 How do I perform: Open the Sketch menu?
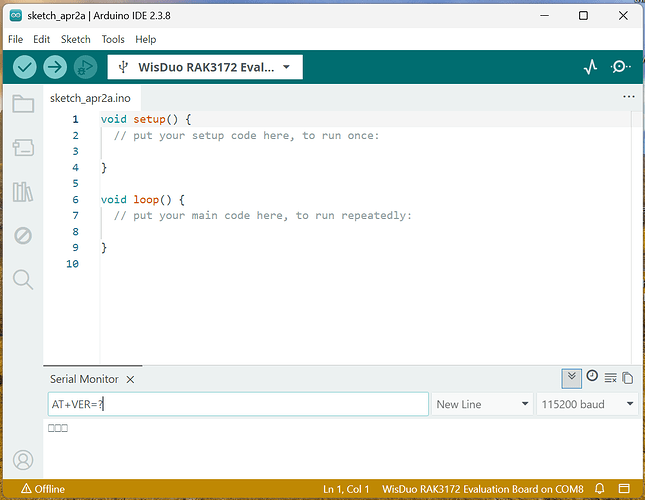point(75,39)
